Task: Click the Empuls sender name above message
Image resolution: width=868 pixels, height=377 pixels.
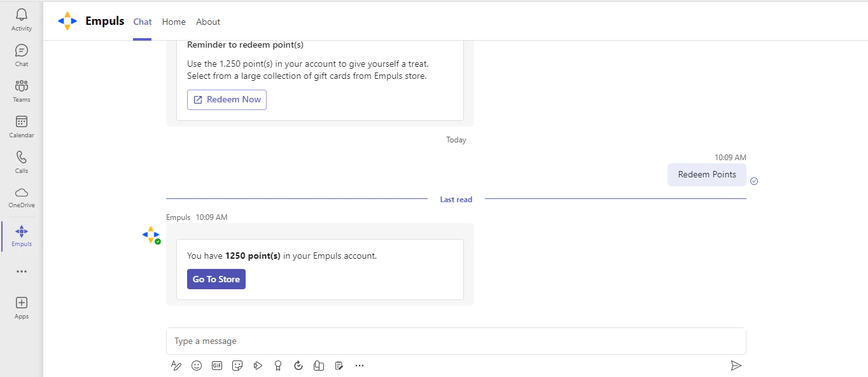Action: (x=178, y=217)
